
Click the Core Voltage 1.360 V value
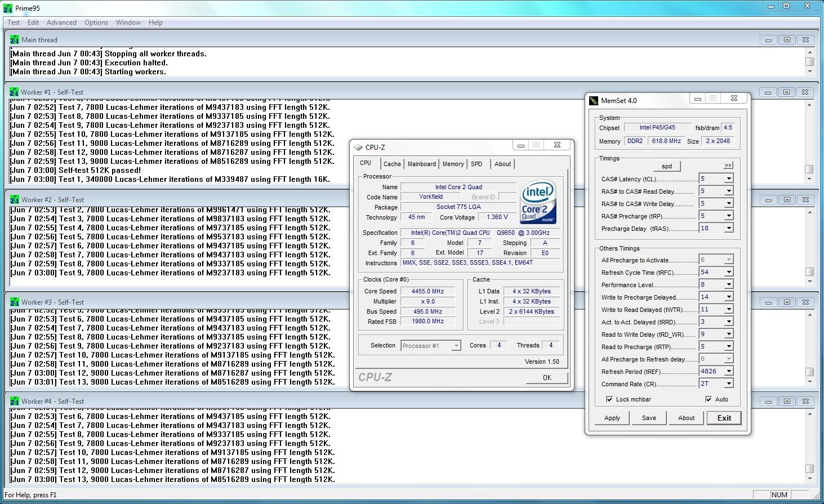[497, 217]
